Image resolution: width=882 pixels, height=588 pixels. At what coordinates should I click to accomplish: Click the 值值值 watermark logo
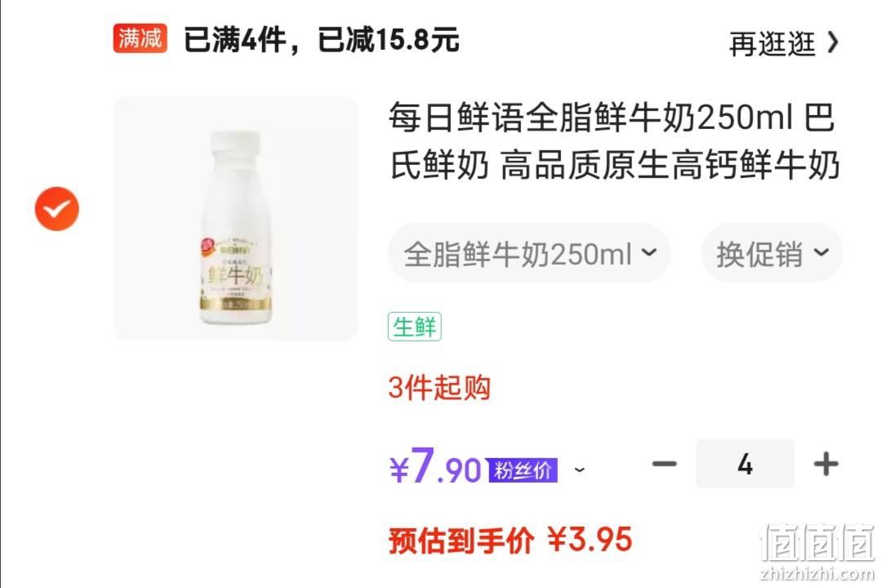[817, 542]
